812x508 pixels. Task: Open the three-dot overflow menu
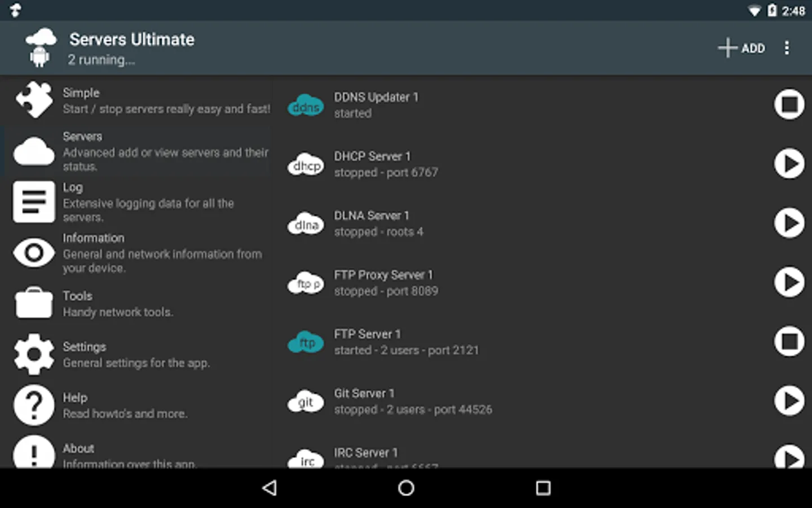pos(787,48)
